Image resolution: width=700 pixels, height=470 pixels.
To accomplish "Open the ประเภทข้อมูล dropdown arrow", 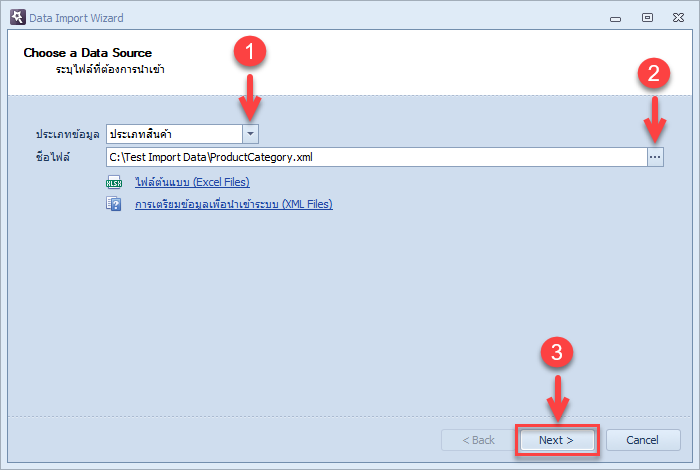I will (250, 134).
